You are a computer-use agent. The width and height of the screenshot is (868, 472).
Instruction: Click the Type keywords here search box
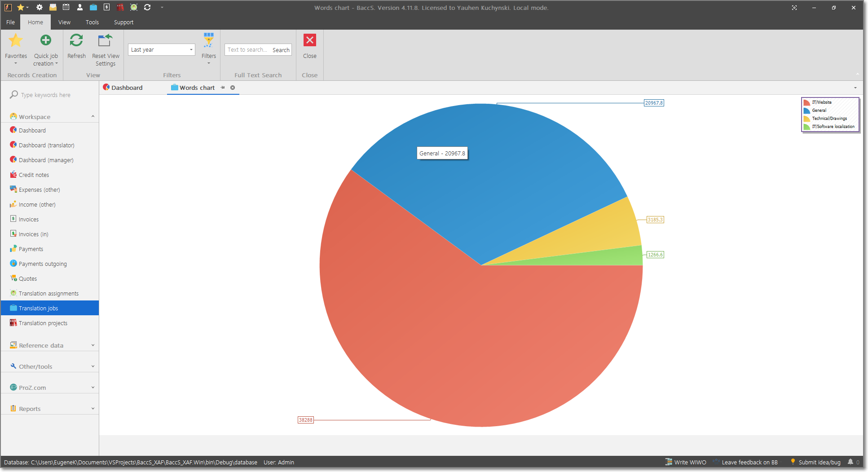(x=50, y=95)
